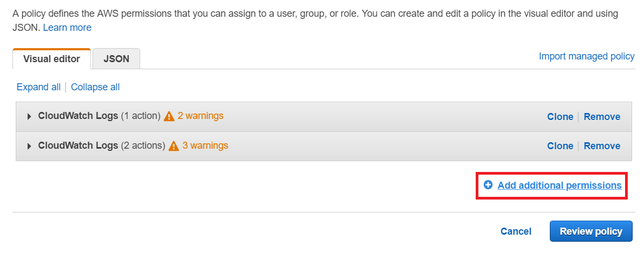Clone the CloudWatch Logs (1 action) statement
Viewport: 644px width, 259px height.
click(560, 117)
